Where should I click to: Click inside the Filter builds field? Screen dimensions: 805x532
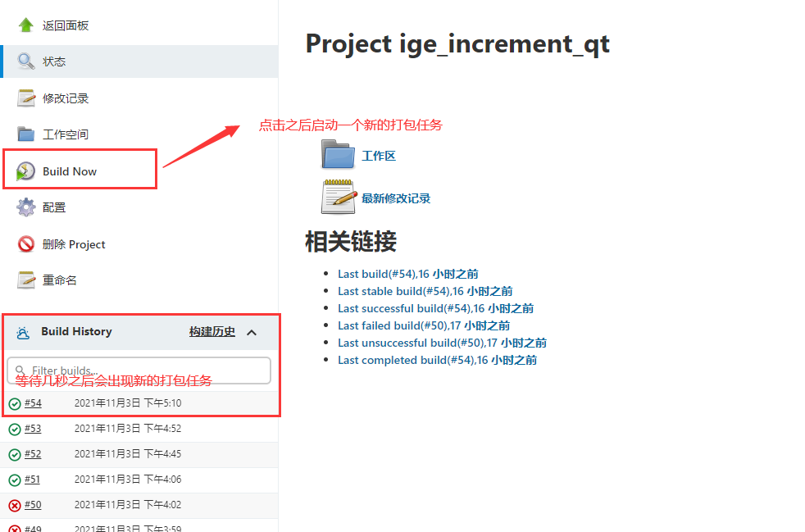(x=139, y=371)
